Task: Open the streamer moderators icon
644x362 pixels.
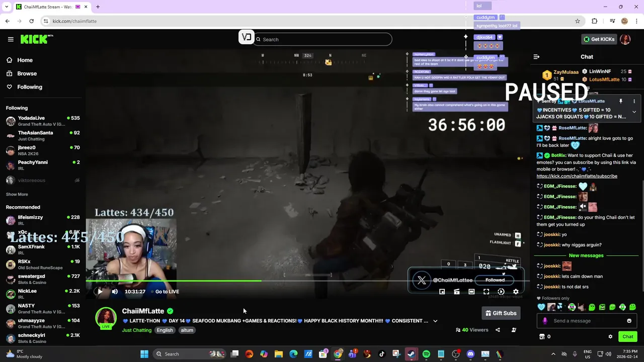Action: pos(514,330)
